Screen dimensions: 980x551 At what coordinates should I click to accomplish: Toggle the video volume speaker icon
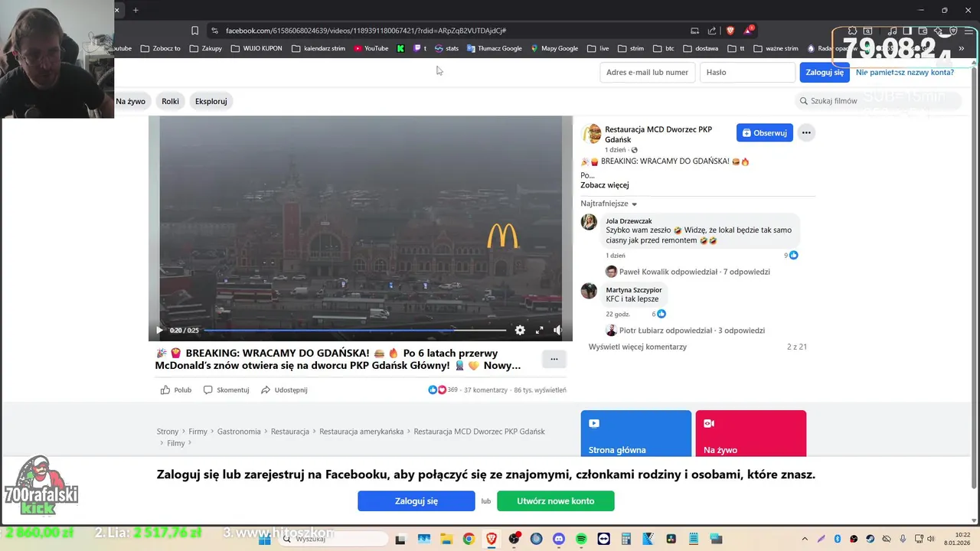pos(557,330)
